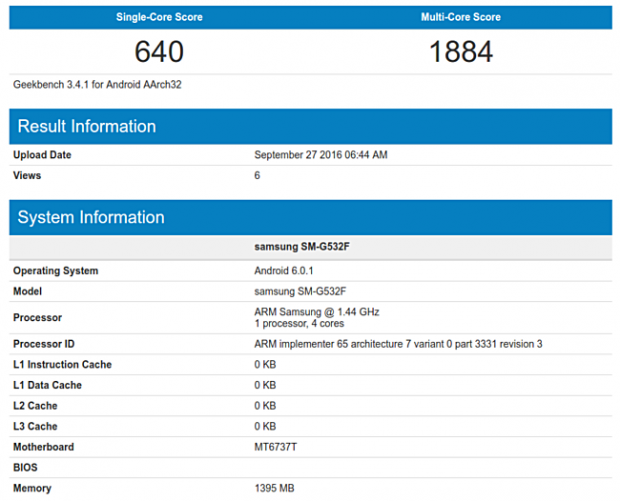Select the MT6737T motherboard value
The width and height of the screenshot is (620, 501).
click(x=276, y=447)
